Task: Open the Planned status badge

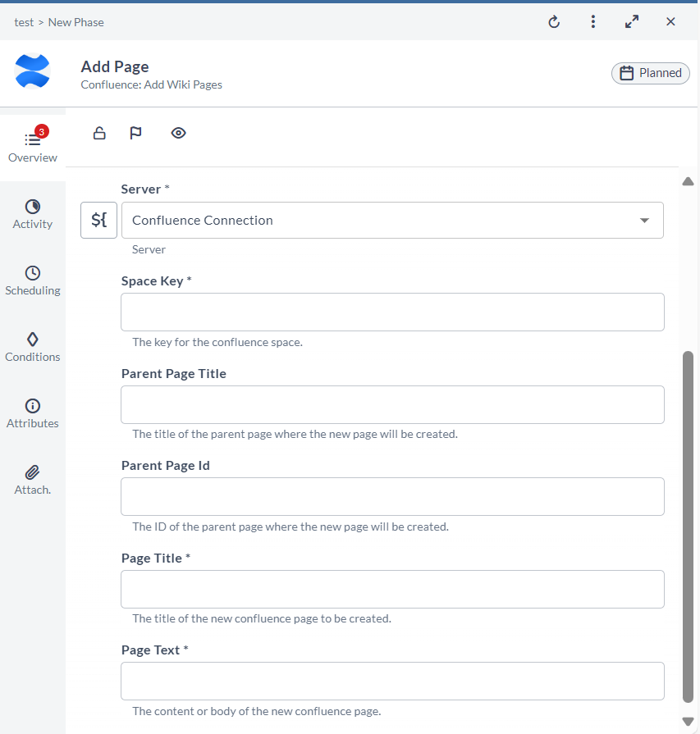Action: click(650, 73)
